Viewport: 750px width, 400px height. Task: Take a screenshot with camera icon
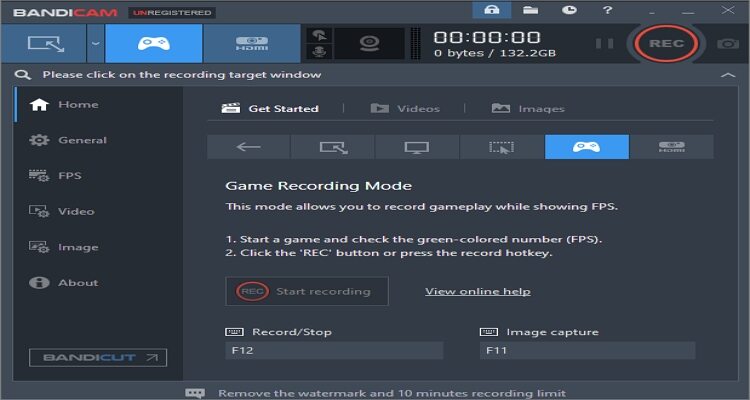[x=728, y=44]
